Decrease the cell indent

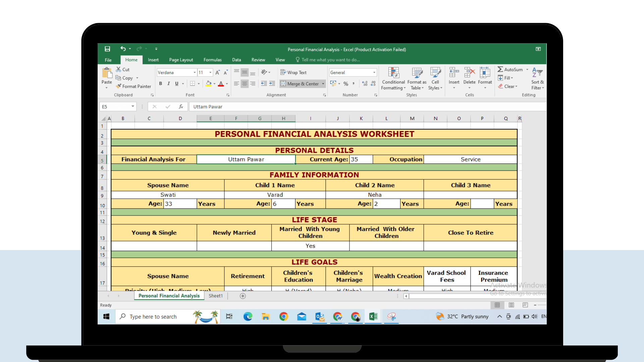coord(264,83)
